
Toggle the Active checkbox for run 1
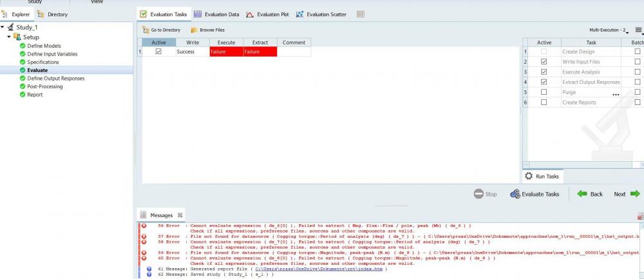click(158, 52)
